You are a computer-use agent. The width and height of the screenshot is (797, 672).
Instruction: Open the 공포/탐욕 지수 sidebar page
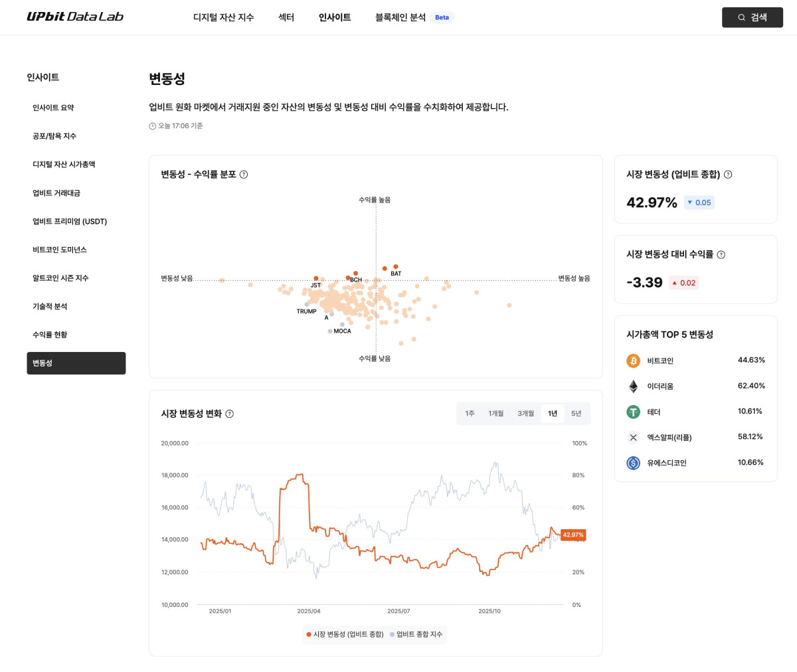point(53,135)
